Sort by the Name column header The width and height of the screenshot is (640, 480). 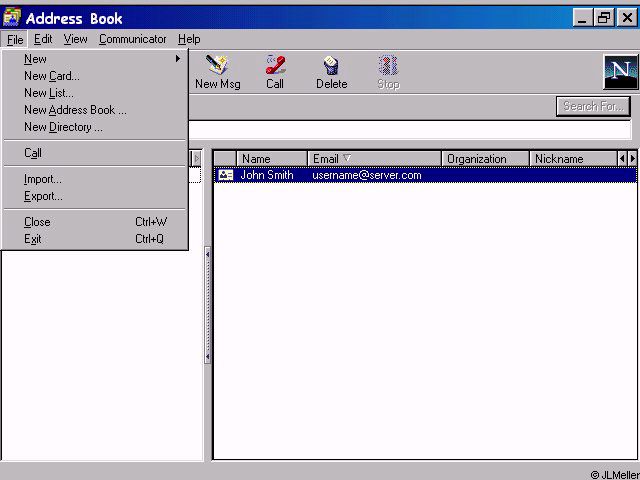[x=272, y=159]
